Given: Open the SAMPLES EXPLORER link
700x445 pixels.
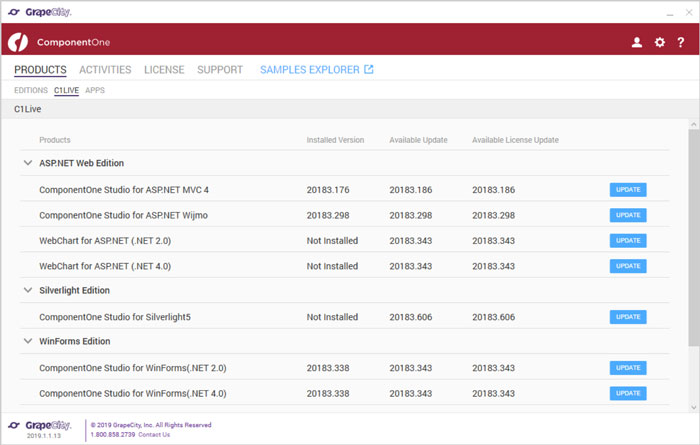Looking at the screenshot, I should [310, 70].
